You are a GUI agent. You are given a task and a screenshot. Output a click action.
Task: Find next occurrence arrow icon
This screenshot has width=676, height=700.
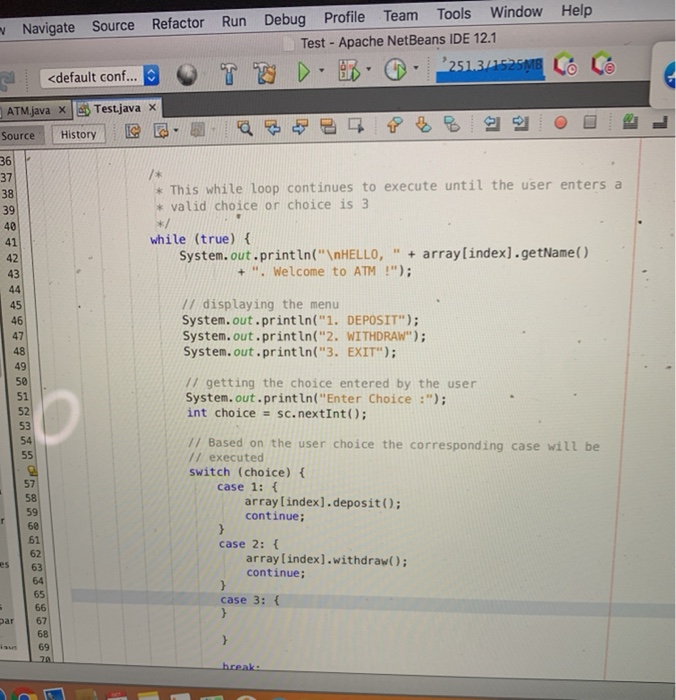[300, 127]
